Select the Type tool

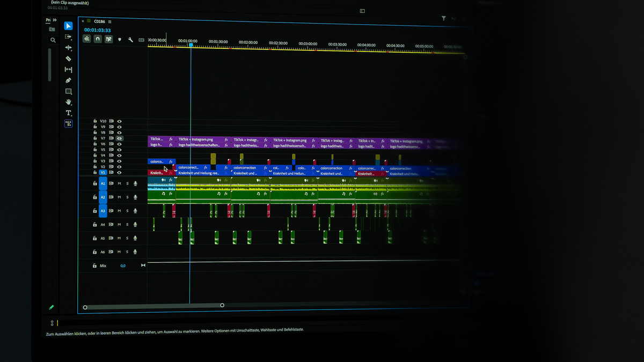point(68,112)
